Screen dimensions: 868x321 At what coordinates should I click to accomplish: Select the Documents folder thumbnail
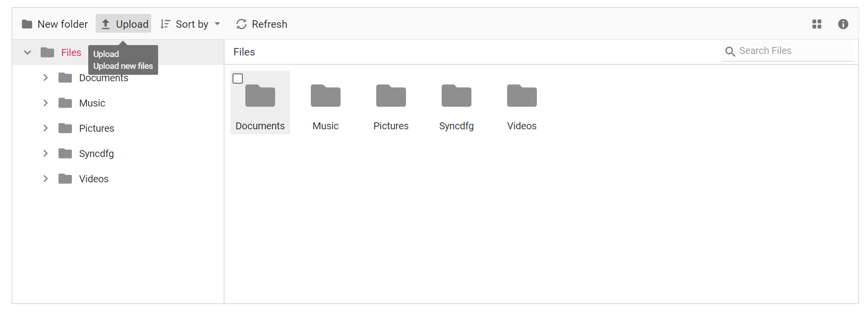[260, 103]
